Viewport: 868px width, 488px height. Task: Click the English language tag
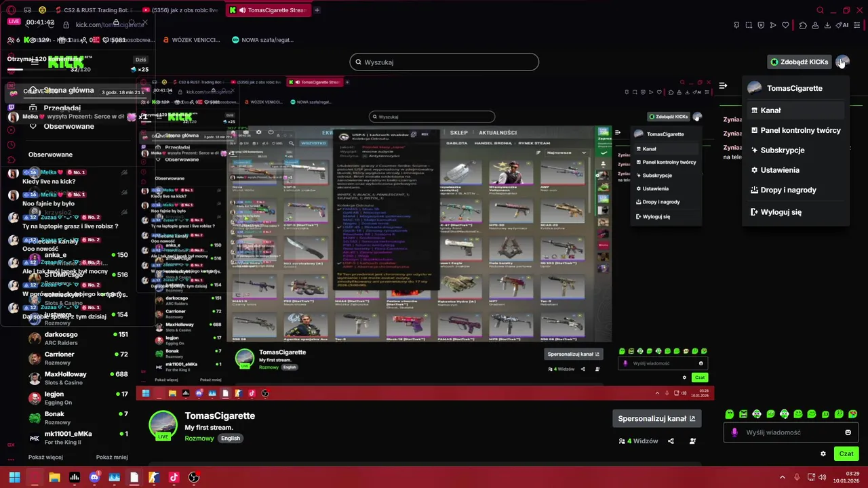231,439
